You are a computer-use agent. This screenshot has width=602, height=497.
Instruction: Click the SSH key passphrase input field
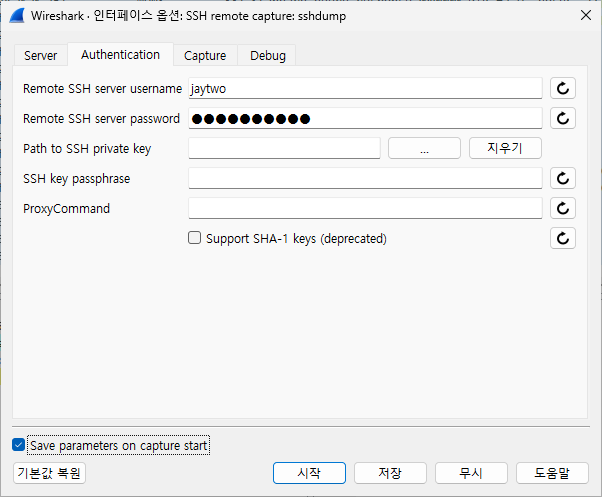point(365,178)
